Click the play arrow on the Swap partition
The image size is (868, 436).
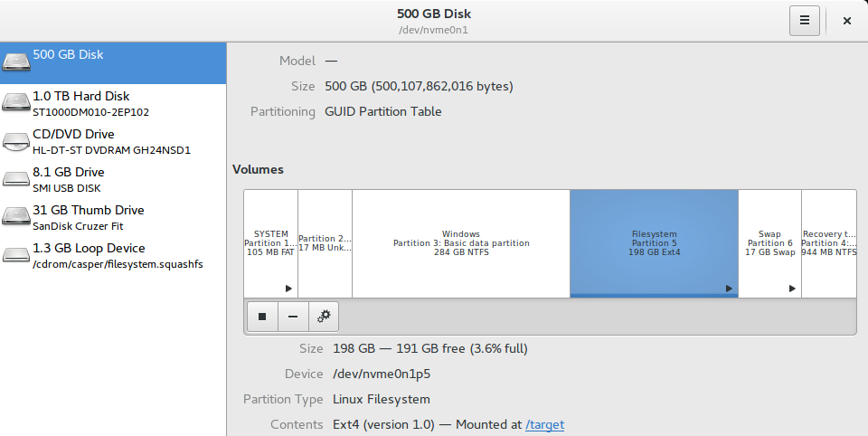pyautogui.click(x=792, y=288)
